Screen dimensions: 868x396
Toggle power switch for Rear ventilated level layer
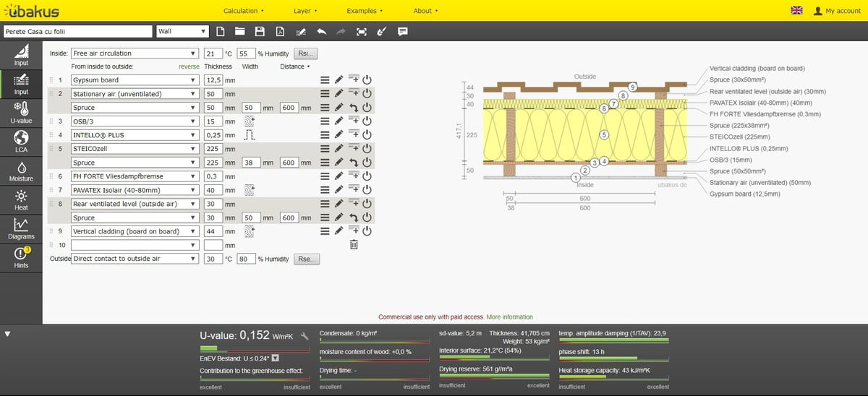point(366,204)
